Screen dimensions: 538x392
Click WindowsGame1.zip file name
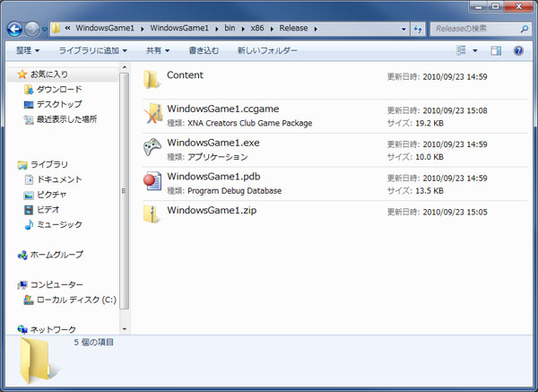pos(212,210)
